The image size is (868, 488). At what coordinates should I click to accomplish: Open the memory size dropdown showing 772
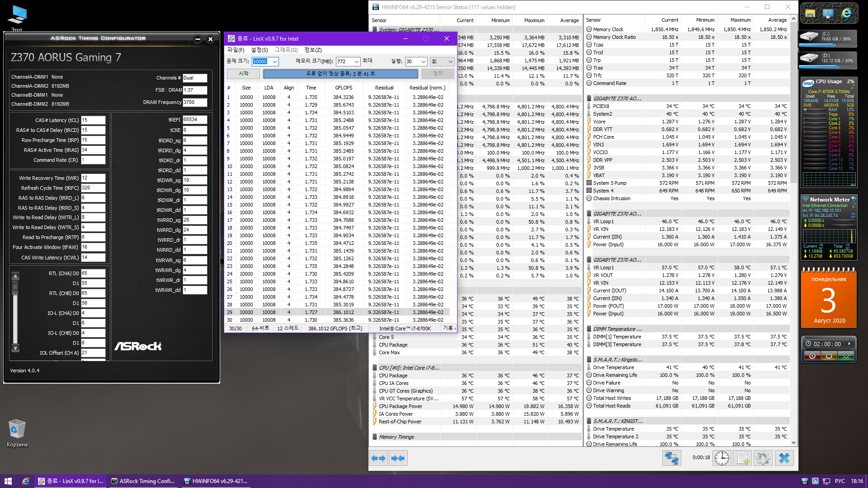click(x=356, y=61)
